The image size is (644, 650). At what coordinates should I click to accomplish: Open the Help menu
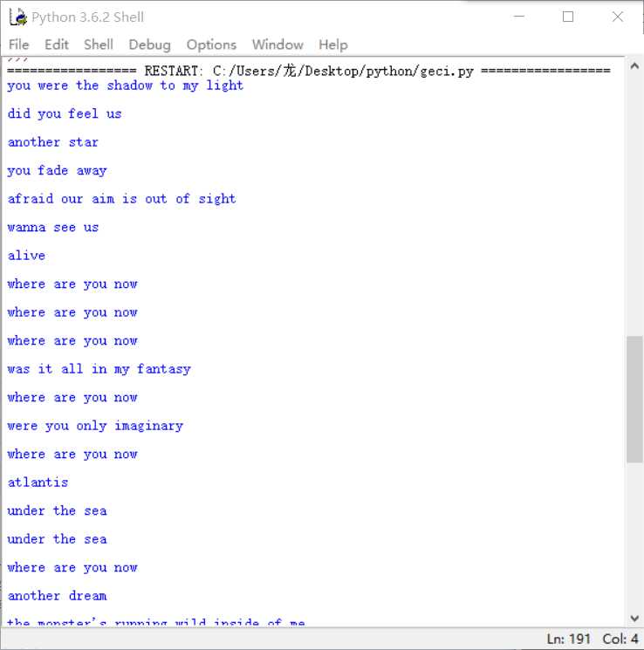333,44
